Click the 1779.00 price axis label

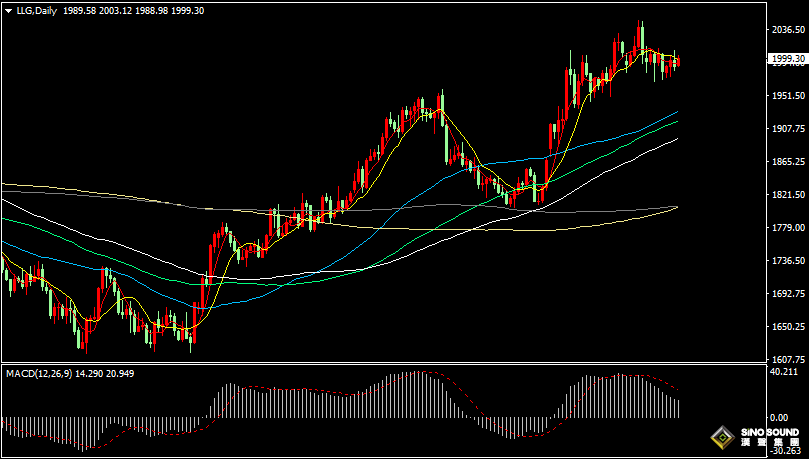point(787,228)
